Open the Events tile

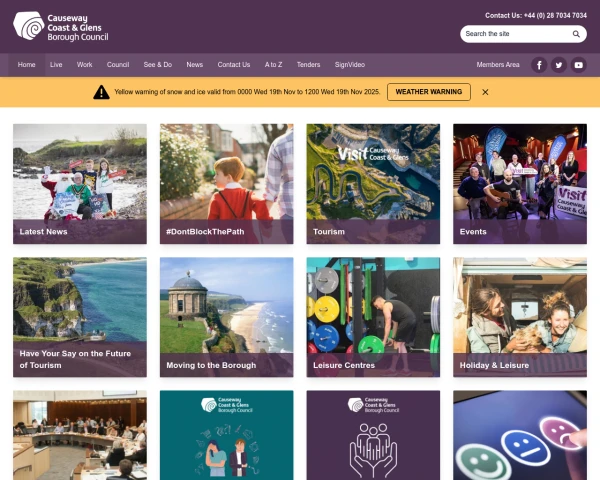[x=520, y=184]
